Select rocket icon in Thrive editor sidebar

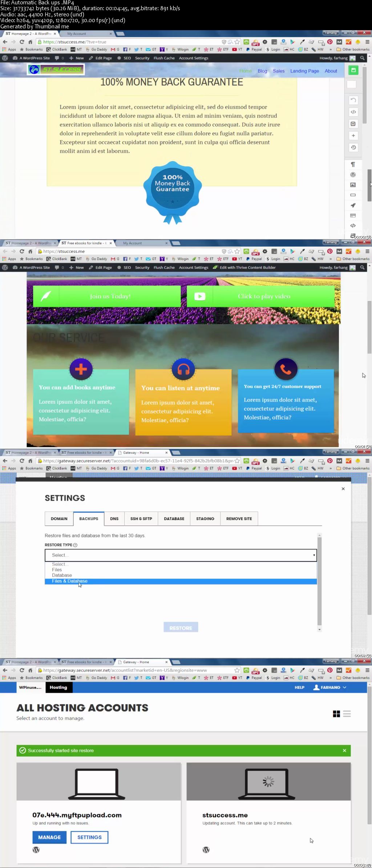(353, 205)
